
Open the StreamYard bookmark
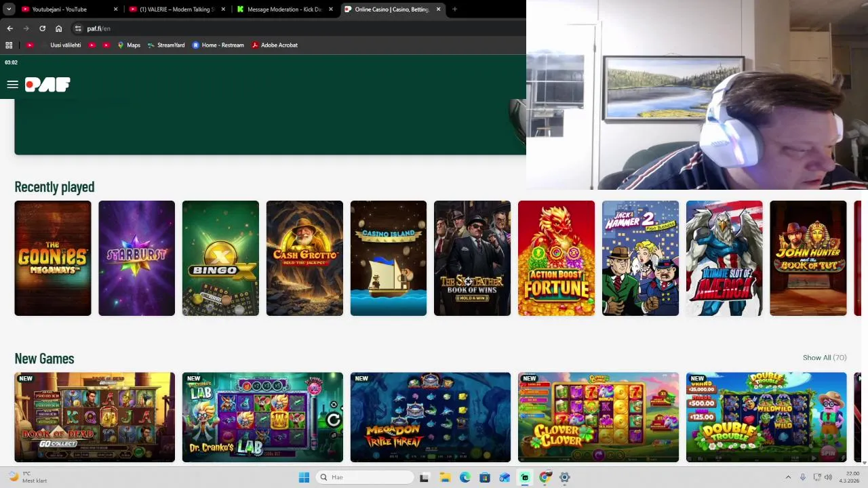(x=165, y=45)
